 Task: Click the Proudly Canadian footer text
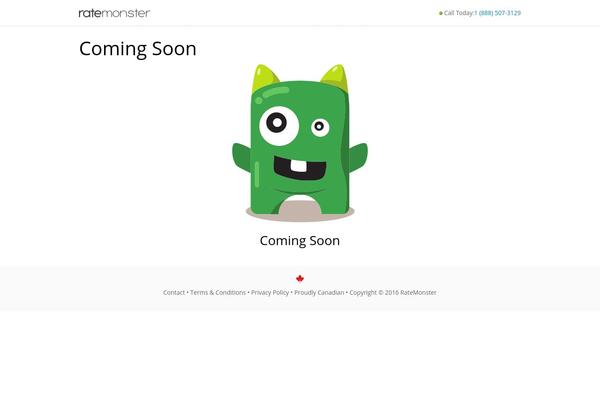319,292
